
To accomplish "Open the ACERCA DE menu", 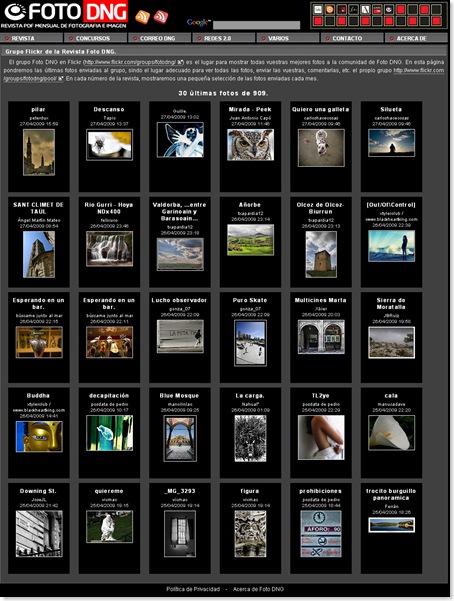I will (x=416, y=38).
